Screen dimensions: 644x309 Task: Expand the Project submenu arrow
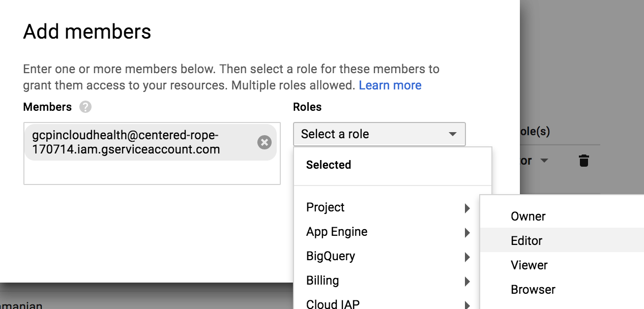(x=467, y=208)
